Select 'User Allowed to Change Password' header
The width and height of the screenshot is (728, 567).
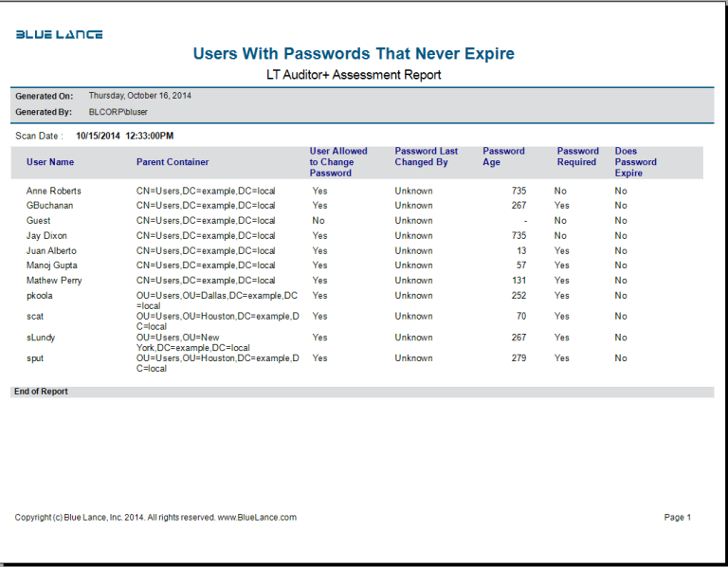point(338,162)
